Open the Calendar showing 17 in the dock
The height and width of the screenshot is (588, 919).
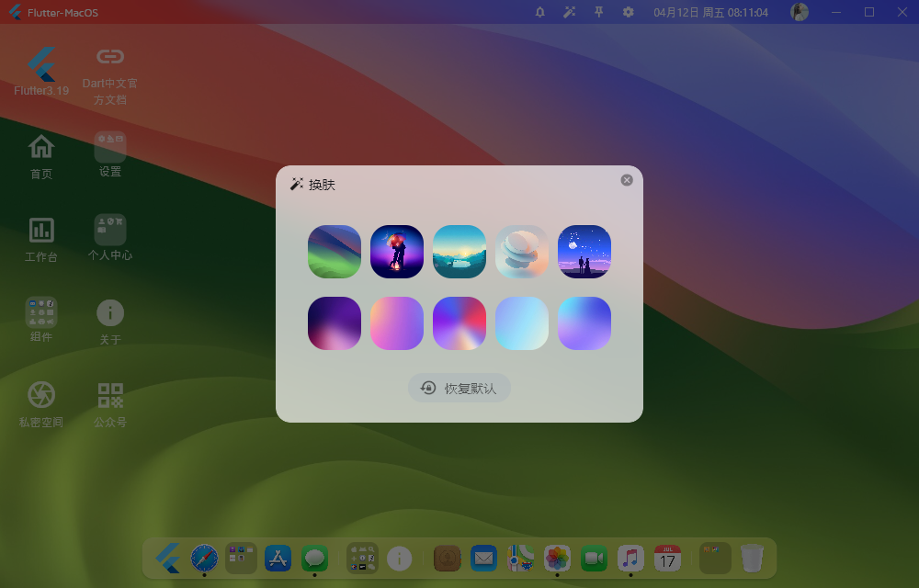click(x=666, y=558)
